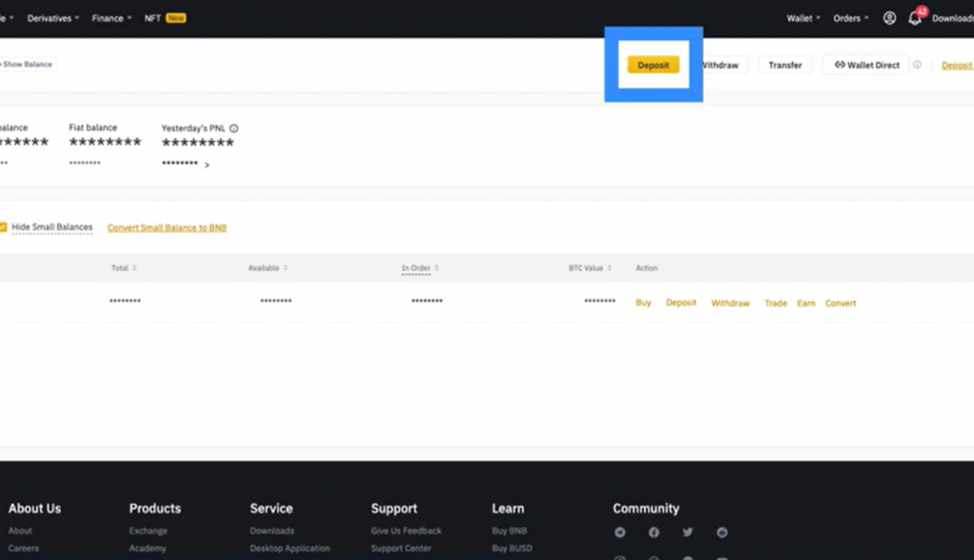Expand the Orders dropdown menu
974x560 pixels.
[x=849, y=18]
